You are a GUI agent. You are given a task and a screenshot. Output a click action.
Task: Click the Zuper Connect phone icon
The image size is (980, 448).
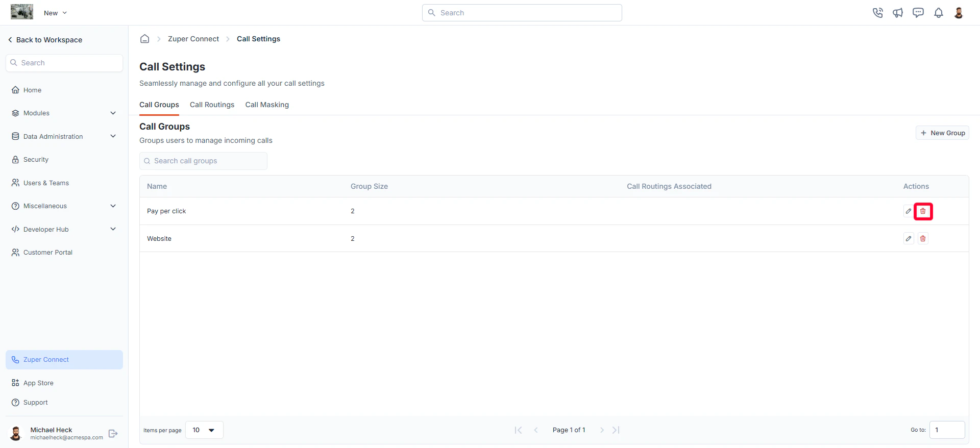pyautogui.click(x=15, y=360)
